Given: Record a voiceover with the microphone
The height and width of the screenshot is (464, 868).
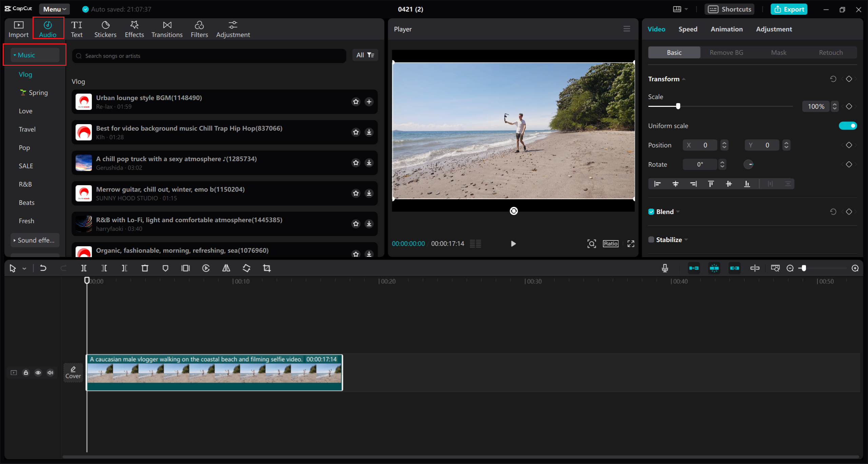Looking at the screenshot, I should [x=665, y=268].
